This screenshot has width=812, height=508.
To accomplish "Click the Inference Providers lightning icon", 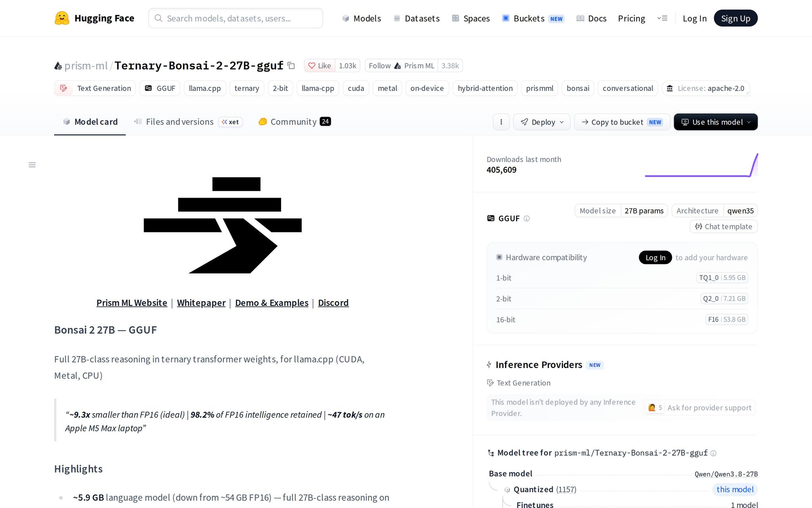I will pos(489,365).
